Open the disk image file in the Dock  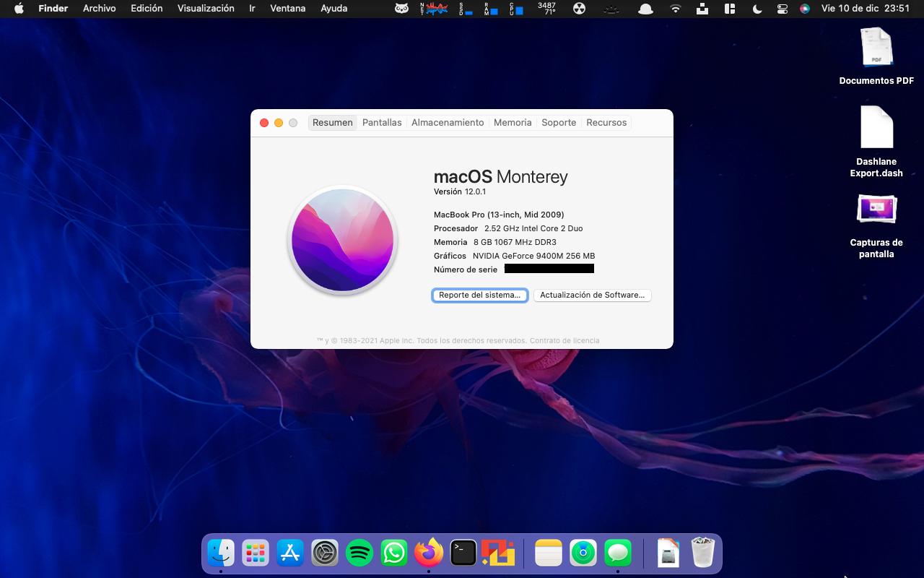tap(668, 553)
